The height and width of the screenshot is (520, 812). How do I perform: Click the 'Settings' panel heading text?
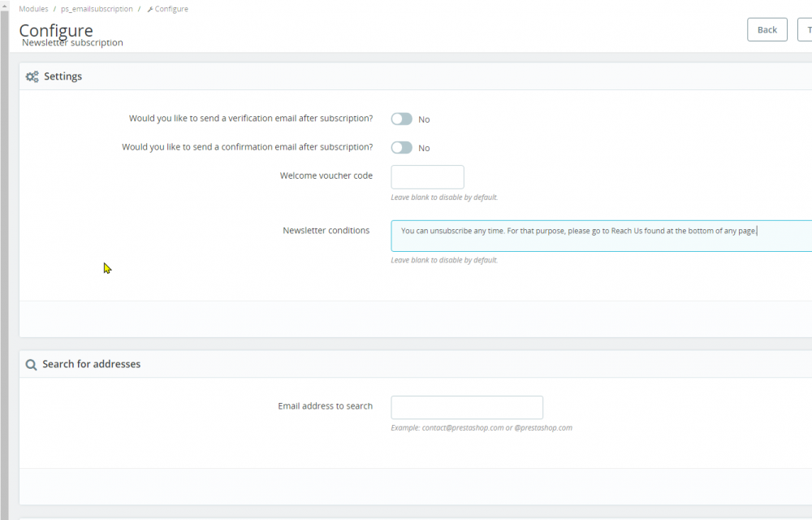click(63, 76)
